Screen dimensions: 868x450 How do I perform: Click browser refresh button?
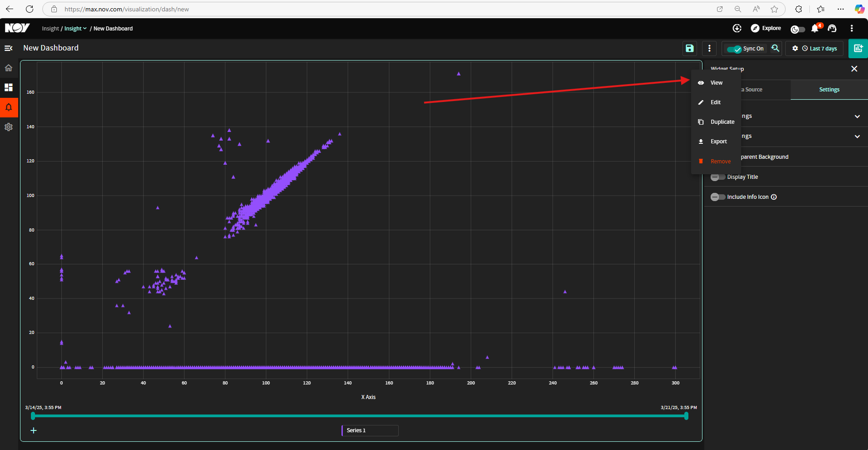point(30,9)
